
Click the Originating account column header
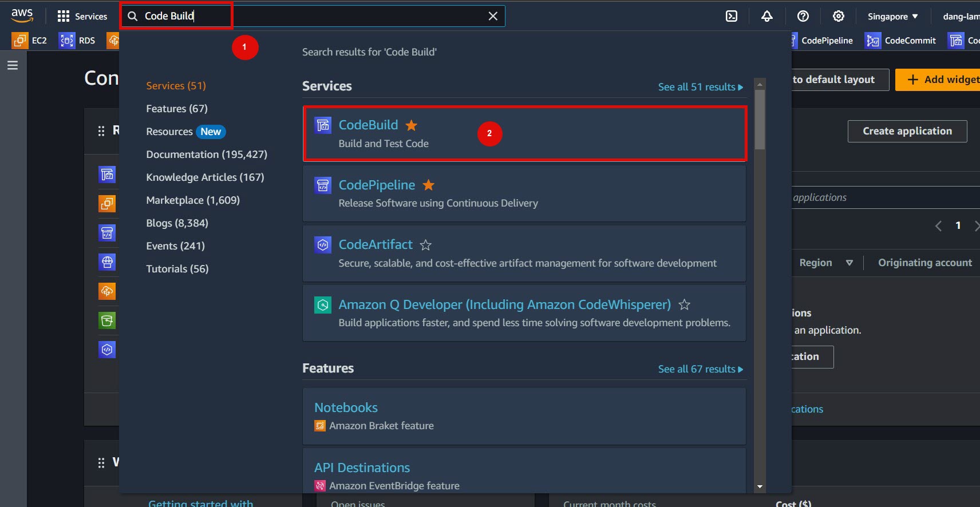tap(925, 263)
